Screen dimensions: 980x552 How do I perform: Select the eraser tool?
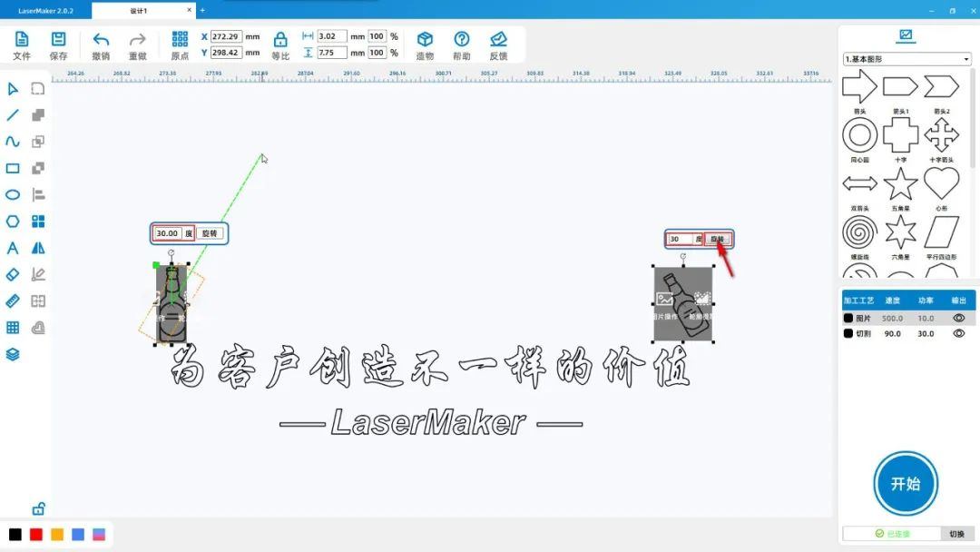(x=13, y=274)
